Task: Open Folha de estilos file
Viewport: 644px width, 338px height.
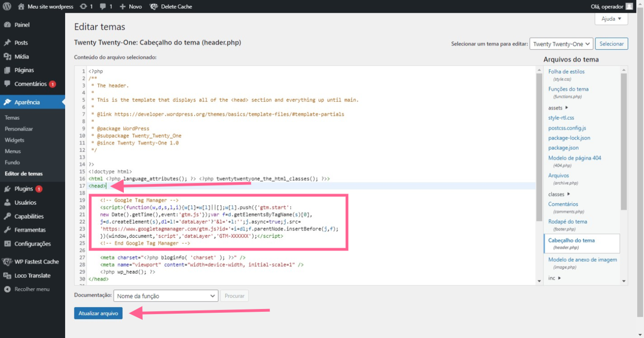Action: tap(566, 72)
